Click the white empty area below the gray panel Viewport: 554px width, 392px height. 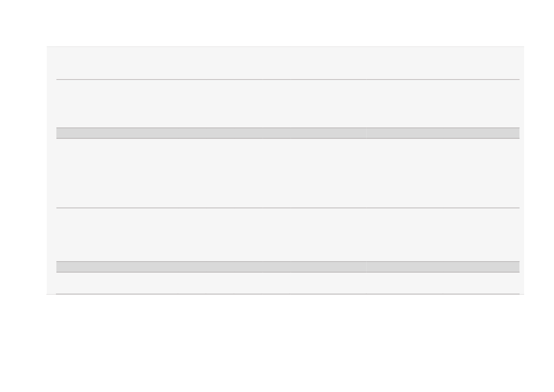pos(277,343)
